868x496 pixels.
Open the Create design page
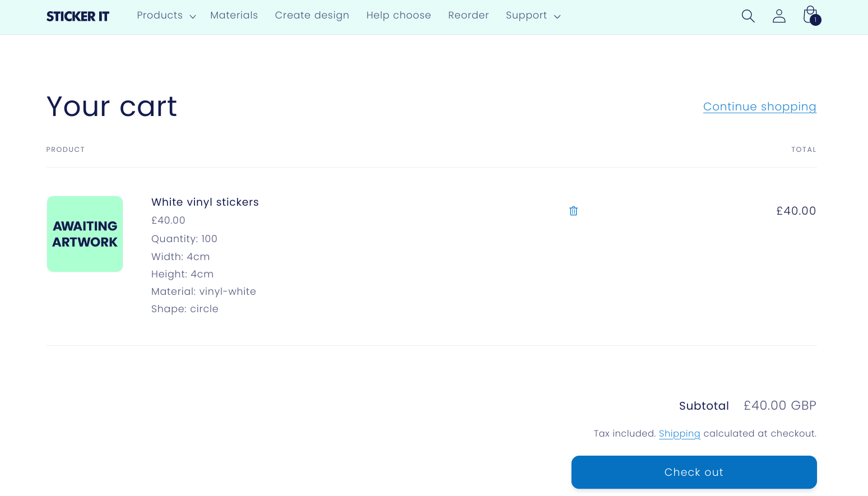pos(312,15)
